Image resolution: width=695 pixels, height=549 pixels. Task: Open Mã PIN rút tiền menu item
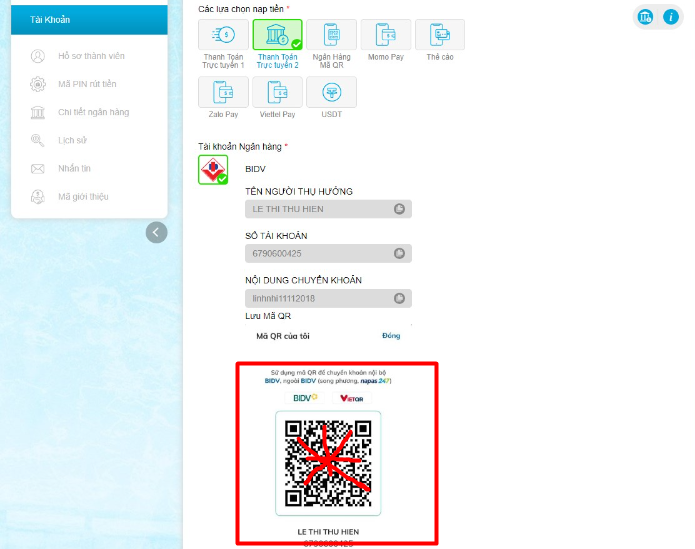89,84
